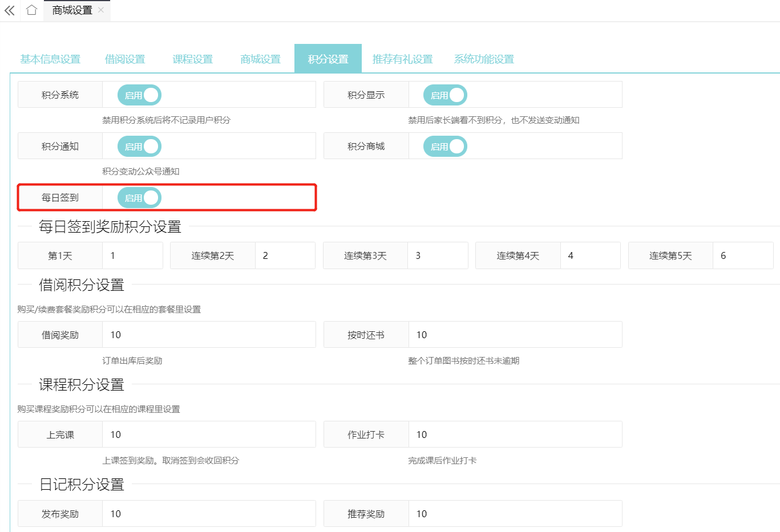Viewport: 780px width, 532px height.
Task: Click hint text 上课签到奖励。取消签到会收回积分
Action: pos(171,461)
